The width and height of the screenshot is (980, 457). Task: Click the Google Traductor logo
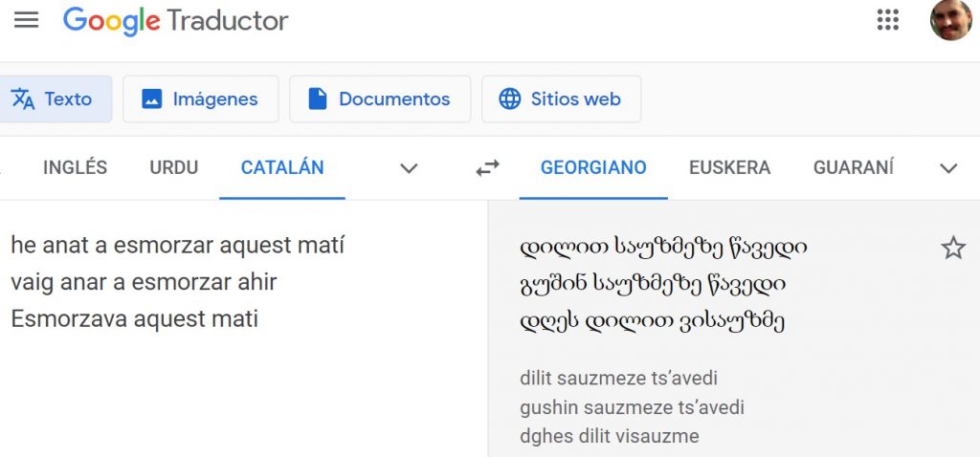176,20
